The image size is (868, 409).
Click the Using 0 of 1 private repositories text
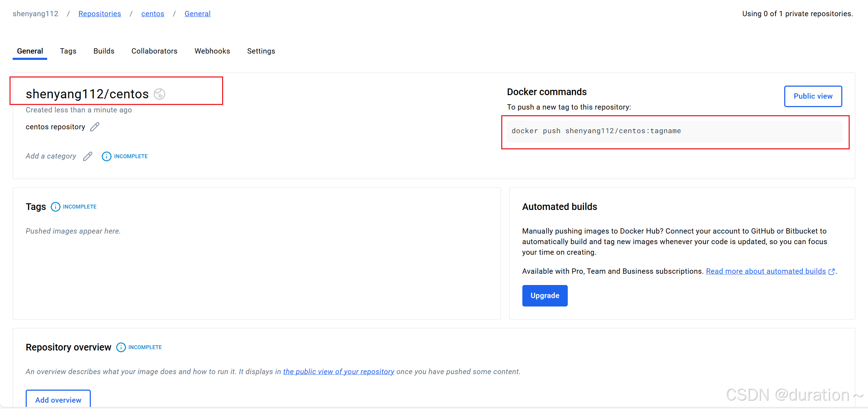[798, 14]
